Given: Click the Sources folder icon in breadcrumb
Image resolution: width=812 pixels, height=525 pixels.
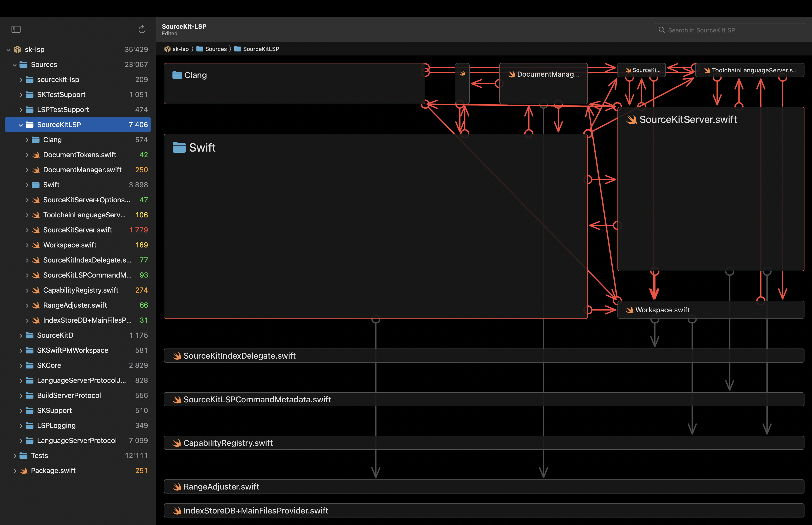Looking at the screenshot, I should pyautogui.click(x=200, y=49).
